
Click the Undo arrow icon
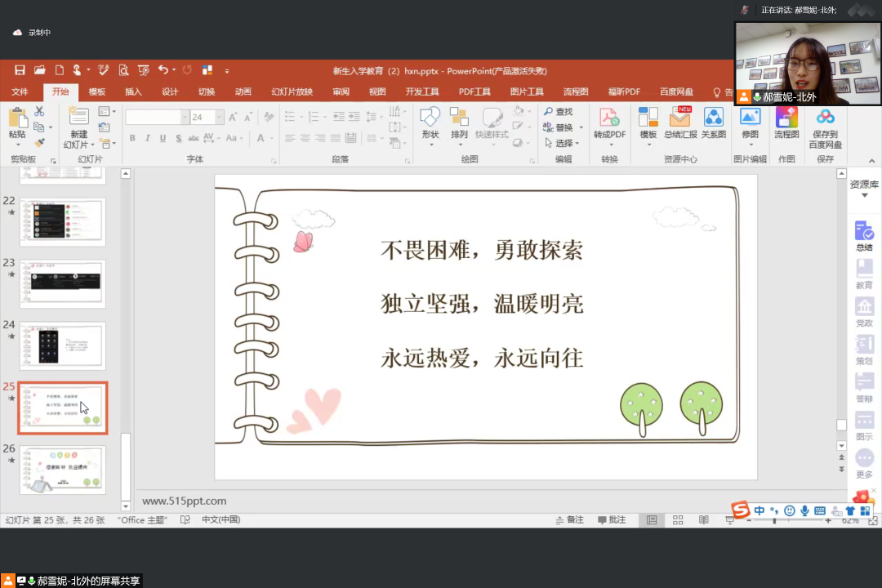(163, 70)
